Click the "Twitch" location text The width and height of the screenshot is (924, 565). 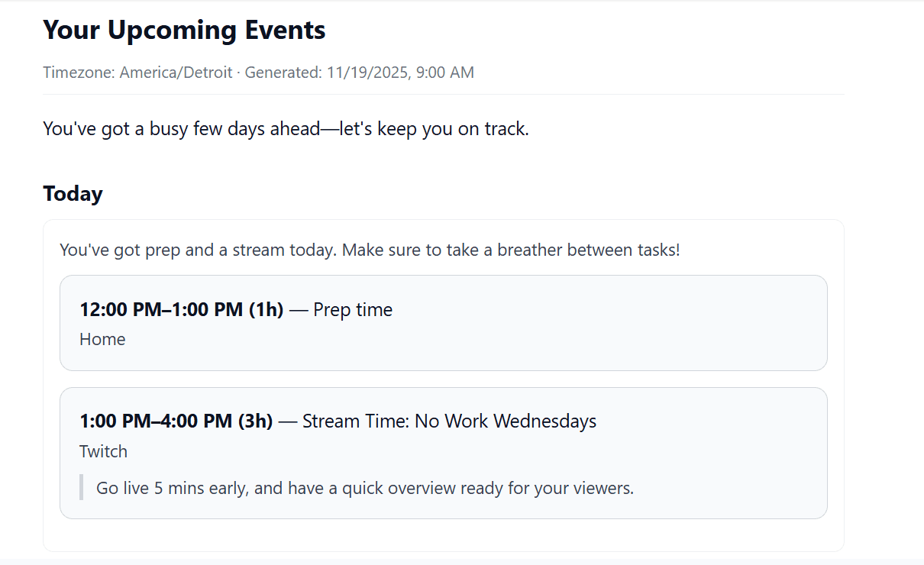pyautogui.click(x=103, y=452)
